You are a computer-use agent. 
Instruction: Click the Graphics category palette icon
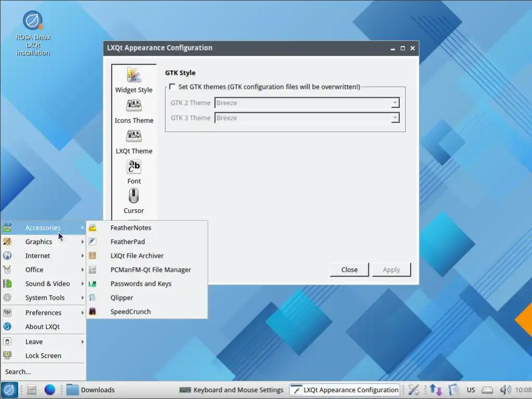(x=7, y=242)
